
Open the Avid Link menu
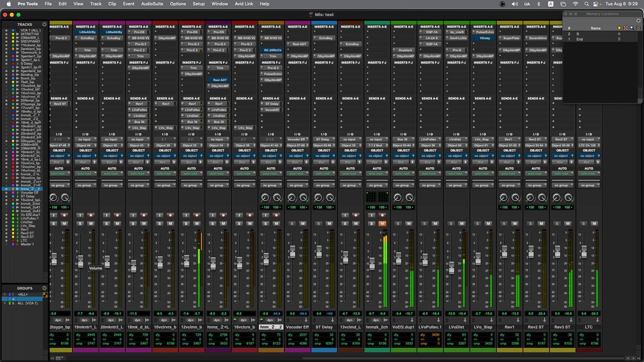click(243, 4)
